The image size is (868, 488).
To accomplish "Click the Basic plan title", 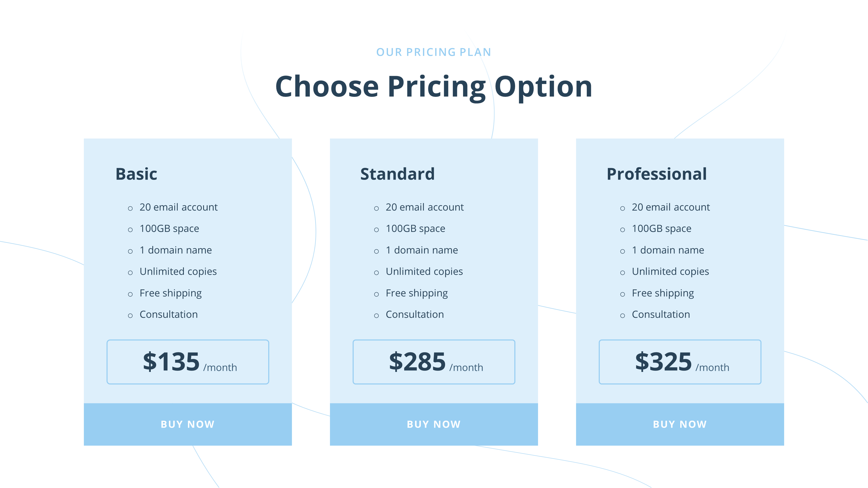I will coord(136,174).
